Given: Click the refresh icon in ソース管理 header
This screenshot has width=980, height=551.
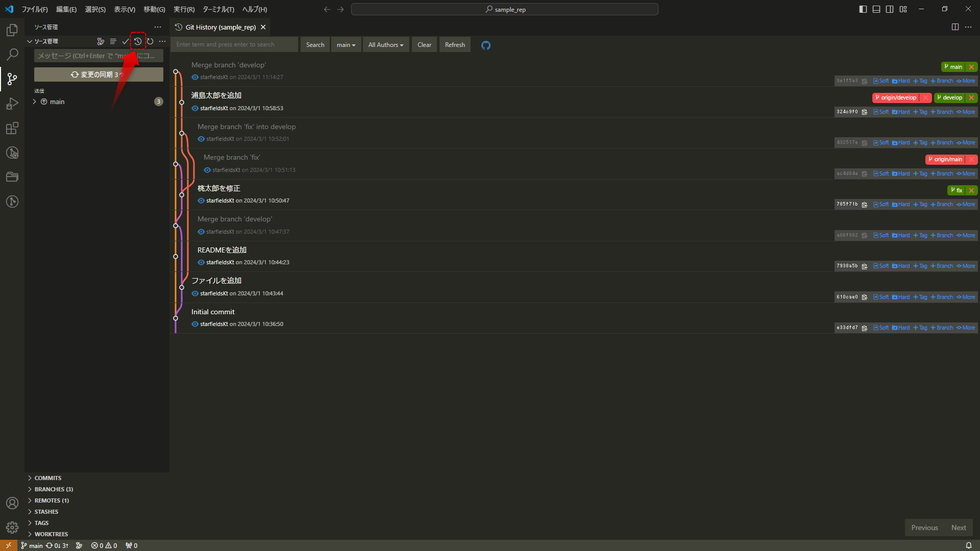Looking at the screenshot, I should click(150, 41).
